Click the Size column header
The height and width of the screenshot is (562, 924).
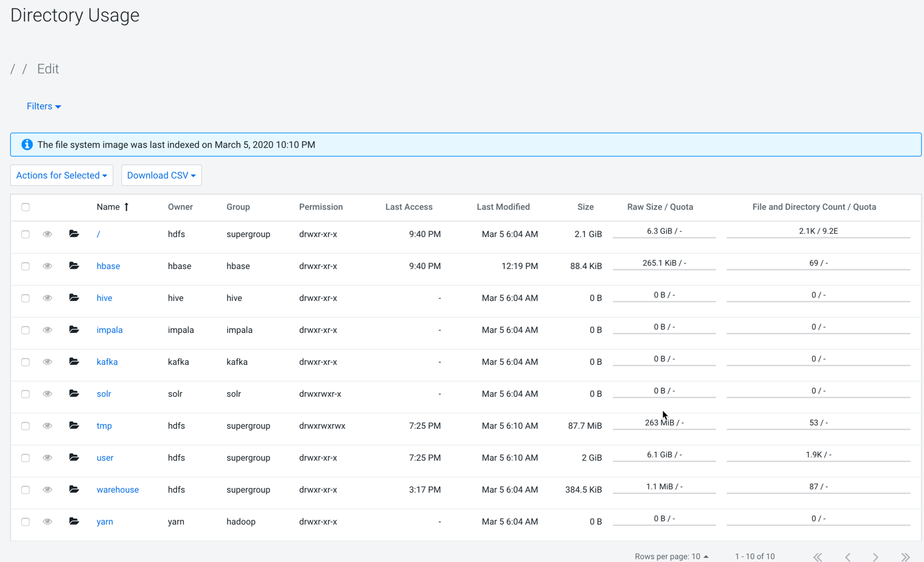585,207
